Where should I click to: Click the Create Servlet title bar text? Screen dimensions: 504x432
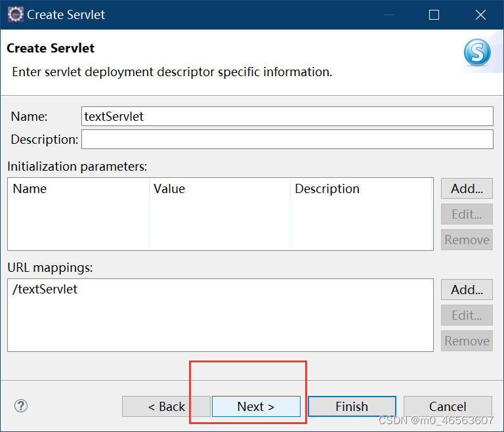[x=66, y=14]
